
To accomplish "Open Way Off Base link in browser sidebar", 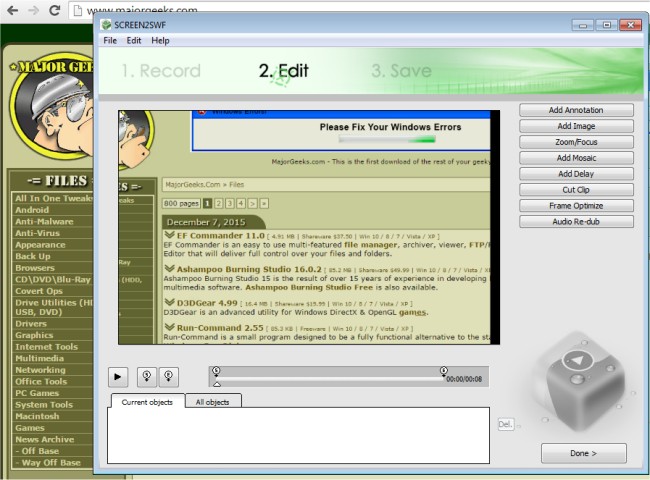I will coord(48,463).
